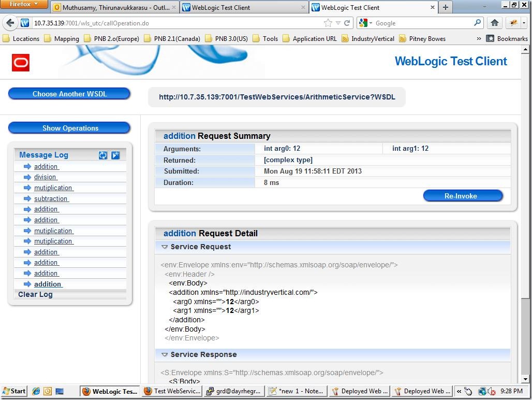Open Locations bookmark folder
532x400 pixels.
[21, 39]
